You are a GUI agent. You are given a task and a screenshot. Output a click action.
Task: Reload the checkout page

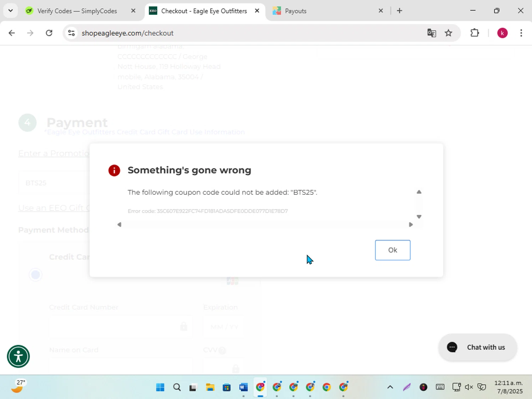49,33
